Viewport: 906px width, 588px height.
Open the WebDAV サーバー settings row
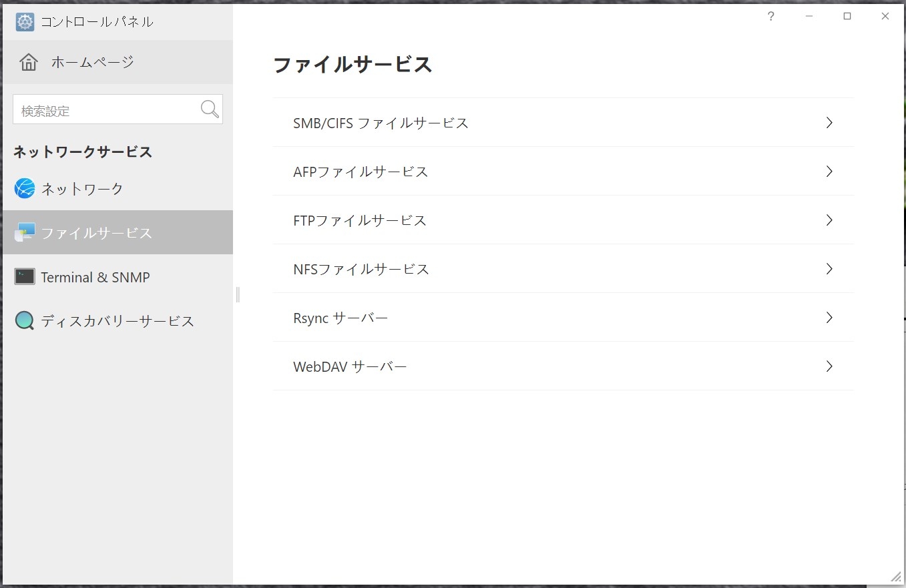350,366
